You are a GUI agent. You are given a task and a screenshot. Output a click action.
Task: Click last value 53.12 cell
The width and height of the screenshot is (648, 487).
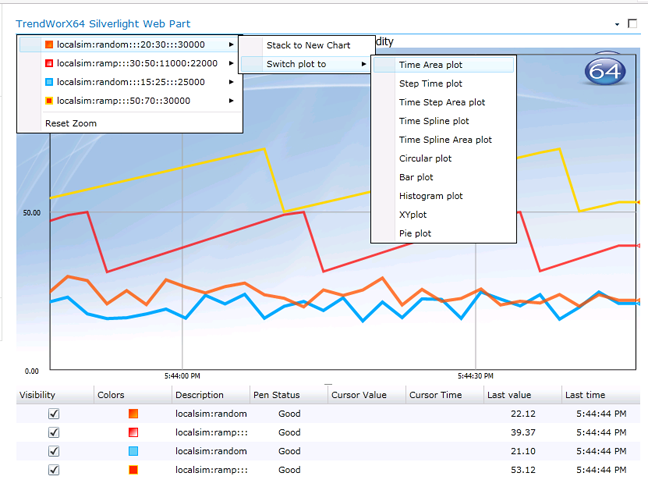click(x=523, y=470)
